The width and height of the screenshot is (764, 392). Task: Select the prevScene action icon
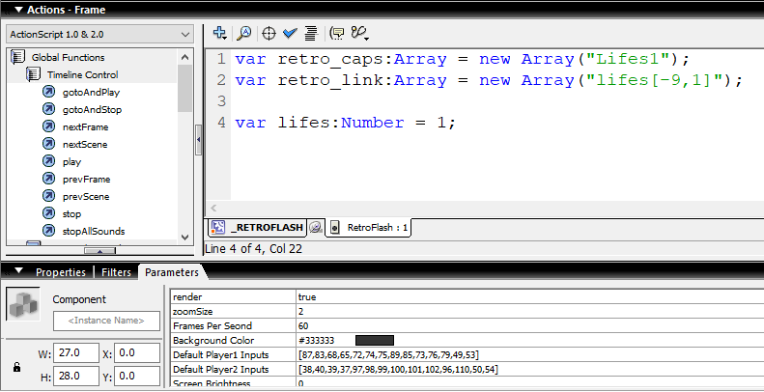[48, 196]
